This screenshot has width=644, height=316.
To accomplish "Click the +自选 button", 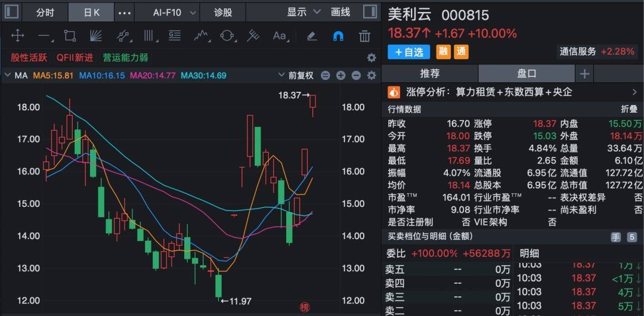I will 408,52.
